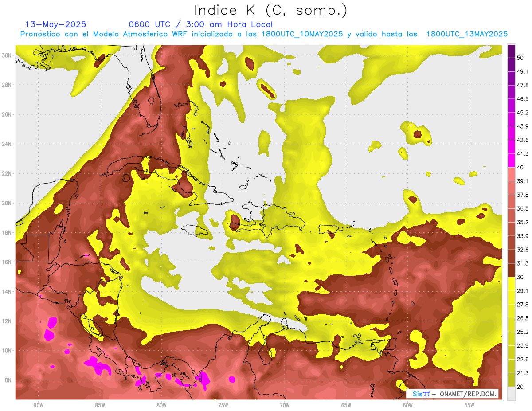Click the longitude axis label '80W'

pyautogui.click(x=161, y=406)
